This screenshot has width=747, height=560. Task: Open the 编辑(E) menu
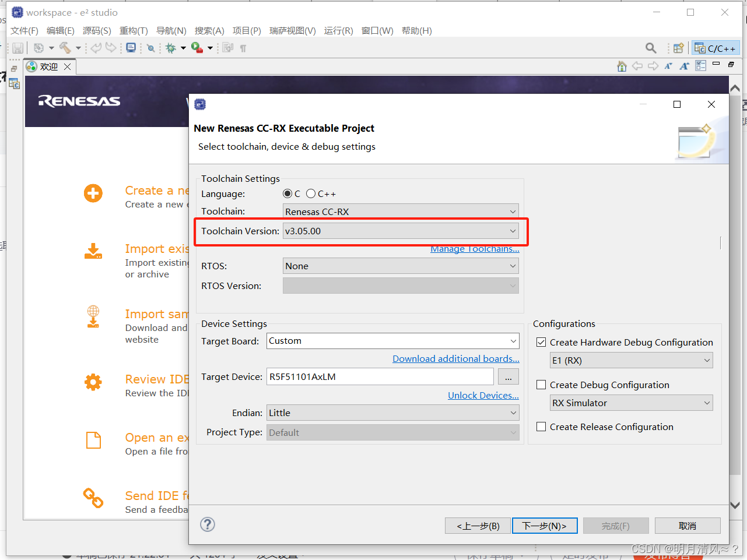(x=61, y=30)
